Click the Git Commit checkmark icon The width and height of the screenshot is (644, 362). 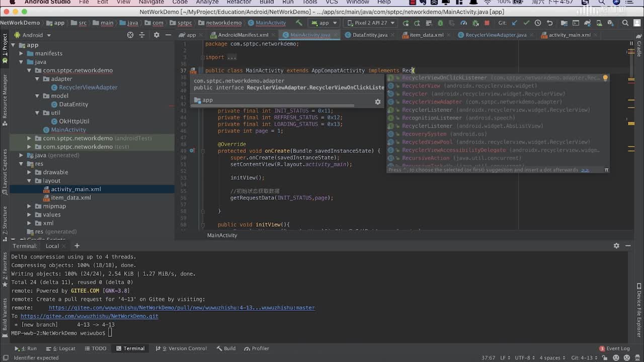click(526, 23)
